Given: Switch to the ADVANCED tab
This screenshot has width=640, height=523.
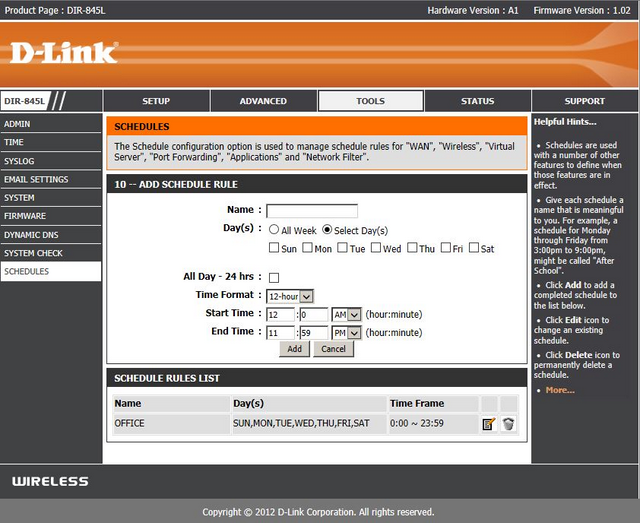Looking at the screenshot, I should [263, 101].
